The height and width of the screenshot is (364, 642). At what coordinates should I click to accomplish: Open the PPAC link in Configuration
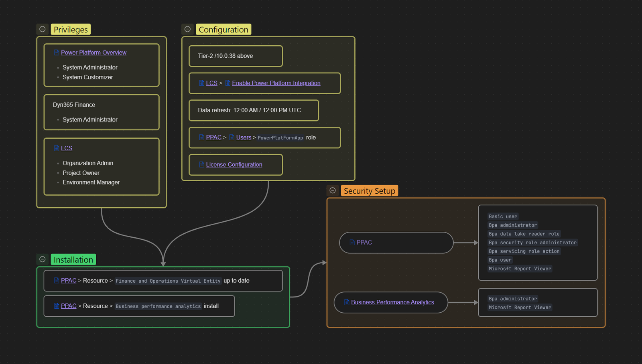[214, 138]
